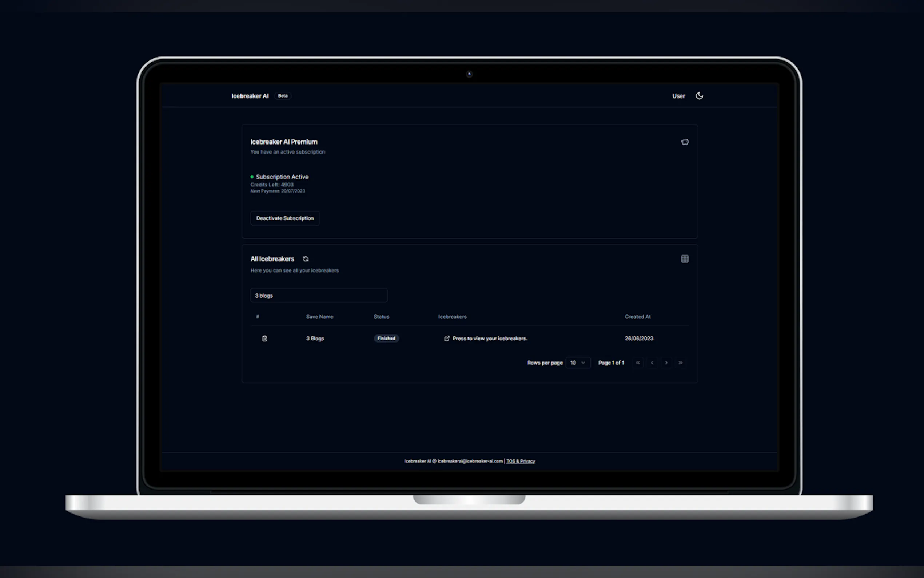Go to the previous page with the left chevron
The width and height of the screenshot is (924, 578).
pos(652,363)
